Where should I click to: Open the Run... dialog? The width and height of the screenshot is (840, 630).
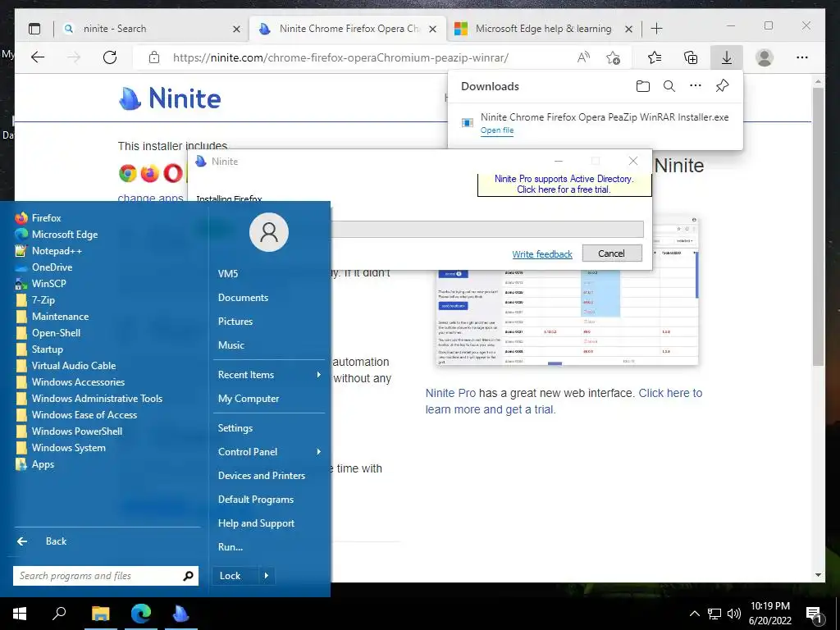(x=231, y=547)
